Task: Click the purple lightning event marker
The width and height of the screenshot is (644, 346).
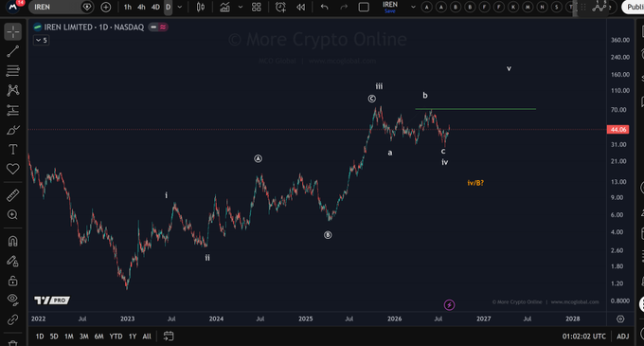Action: click(x=449, y=305)
